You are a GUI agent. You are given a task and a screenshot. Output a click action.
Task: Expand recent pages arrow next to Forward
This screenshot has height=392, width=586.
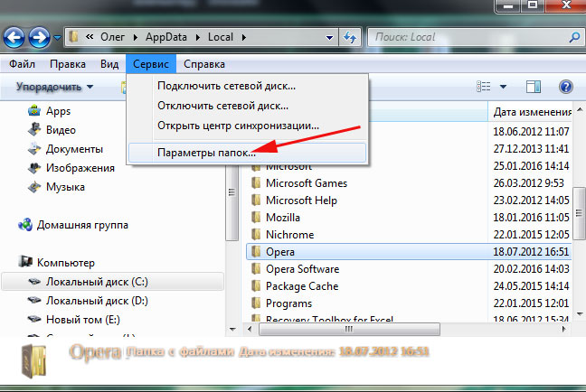pyautogui.click(x=58, y=40)
